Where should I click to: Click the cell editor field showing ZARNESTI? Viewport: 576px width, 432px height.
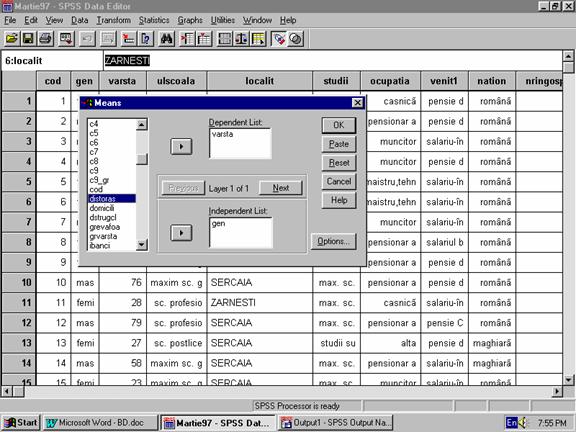(332, 61)
